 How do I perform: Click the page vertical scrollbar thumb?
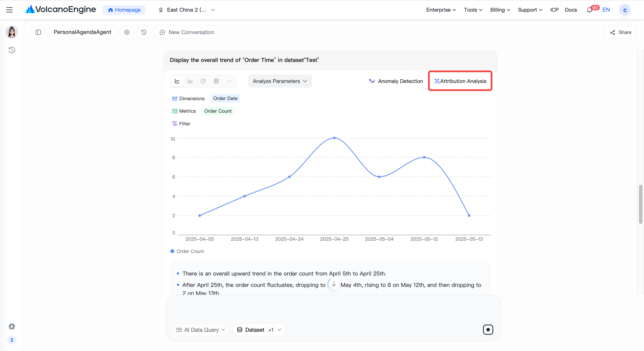point(640,204)
